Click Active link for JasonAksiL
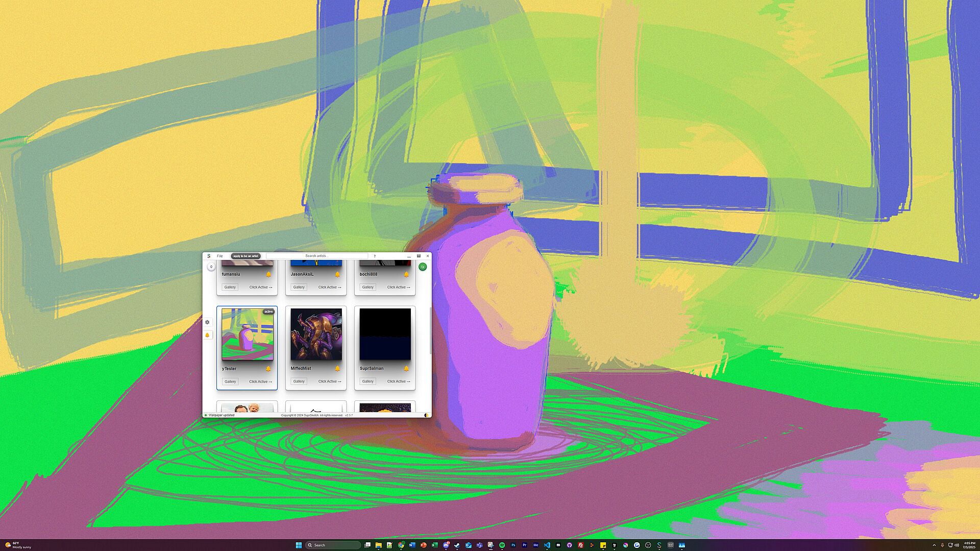Image resolution: width=980 pixels, height=551 pixels. (x=330, y=287)
